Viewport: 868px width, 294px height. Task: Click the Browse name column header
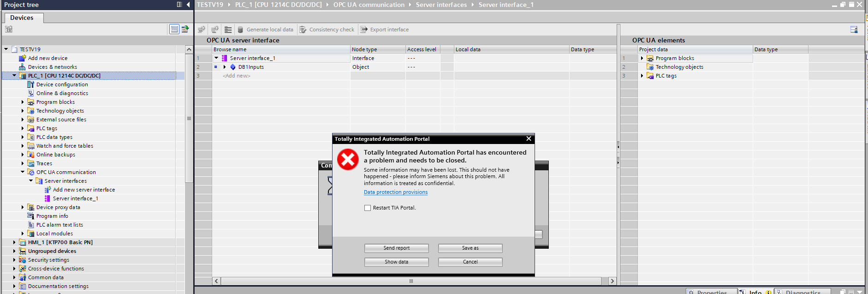click(281, 49)
